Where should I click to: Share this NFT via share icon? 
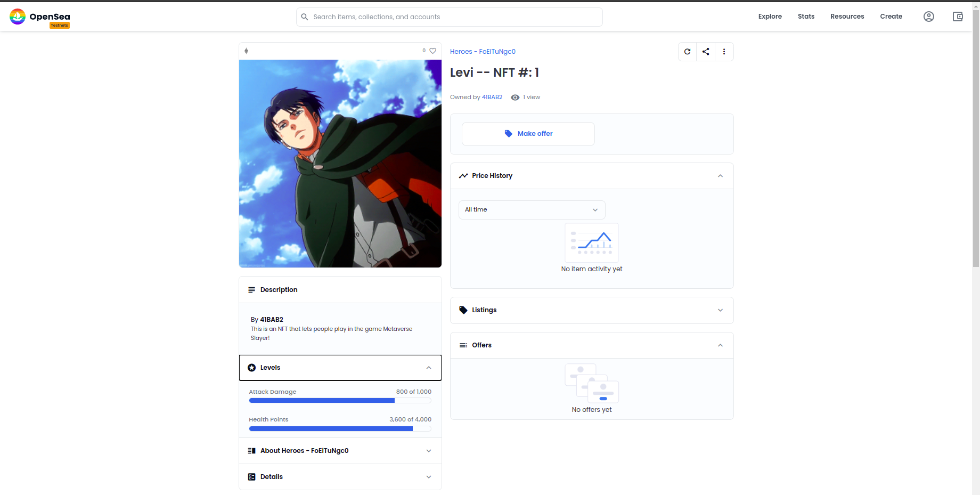click(706, 52)
